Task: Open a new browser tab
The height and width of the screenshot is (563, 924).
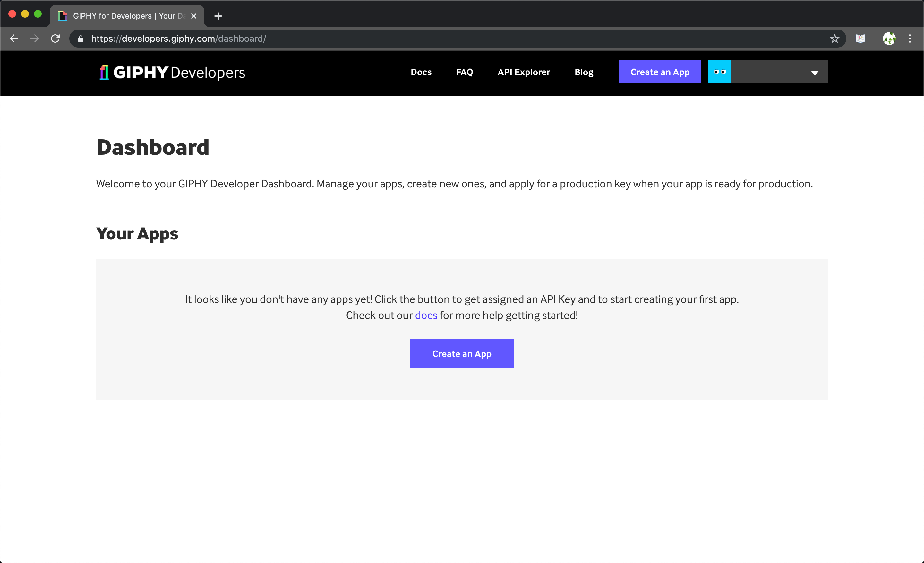Action: [x=218, y=16]
